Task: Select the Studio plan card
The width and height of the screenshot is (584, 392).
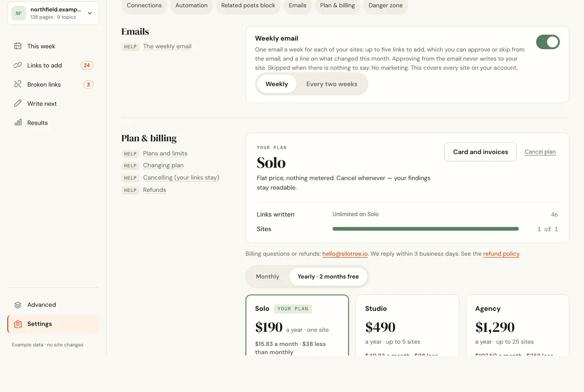Action: pyautogui.click(x=407, y=325)
